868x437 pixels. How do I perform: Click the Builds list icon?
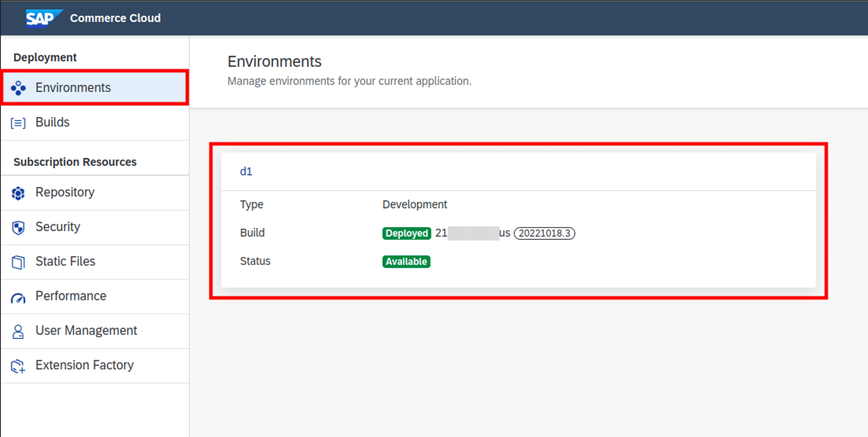click(x=18, y=123)
